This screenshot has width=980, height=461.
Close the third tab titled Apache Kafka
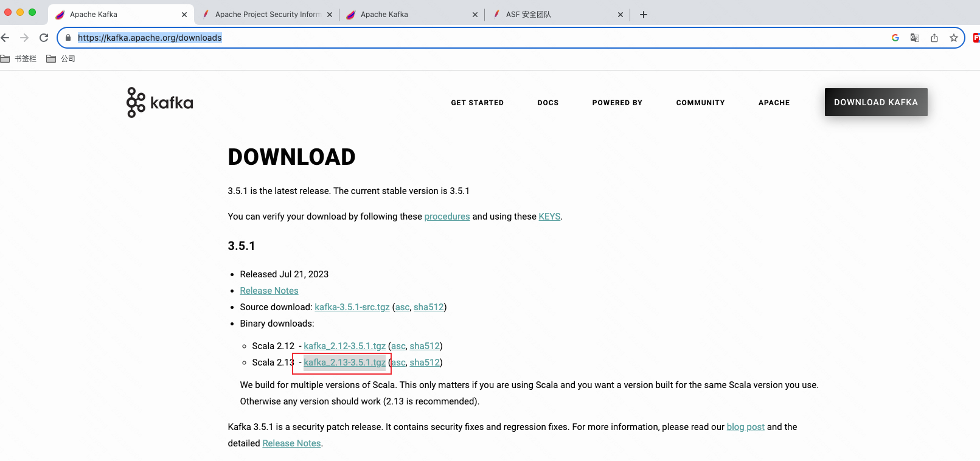click(475, 15)
